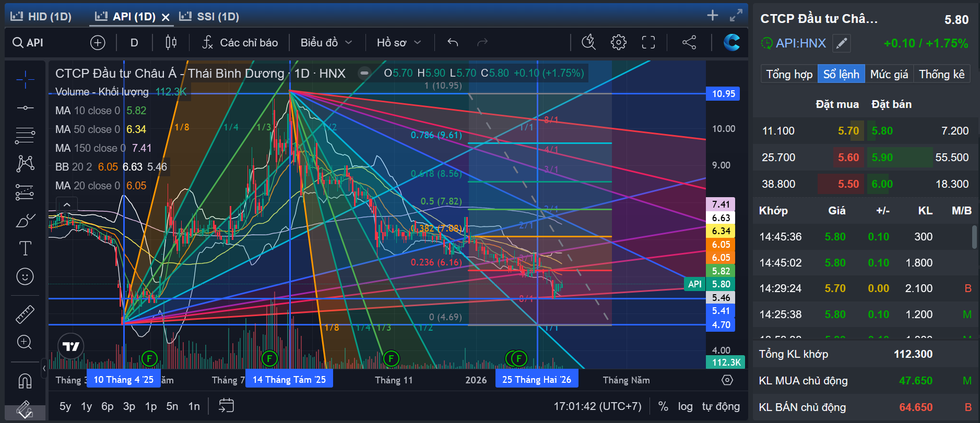This screenshot has width=980, height=423.
Task: Set chart range to 5y
Action: point(65,406)
